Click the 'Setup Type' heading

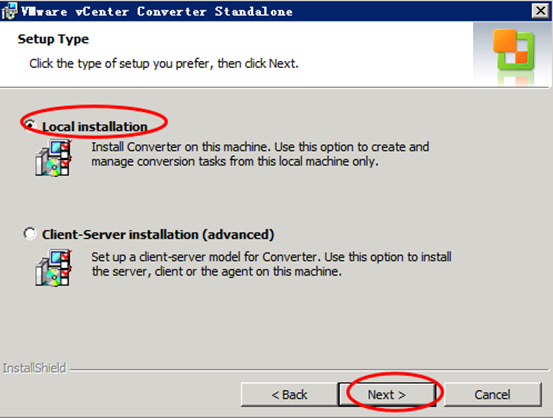(x=53, y=39)
